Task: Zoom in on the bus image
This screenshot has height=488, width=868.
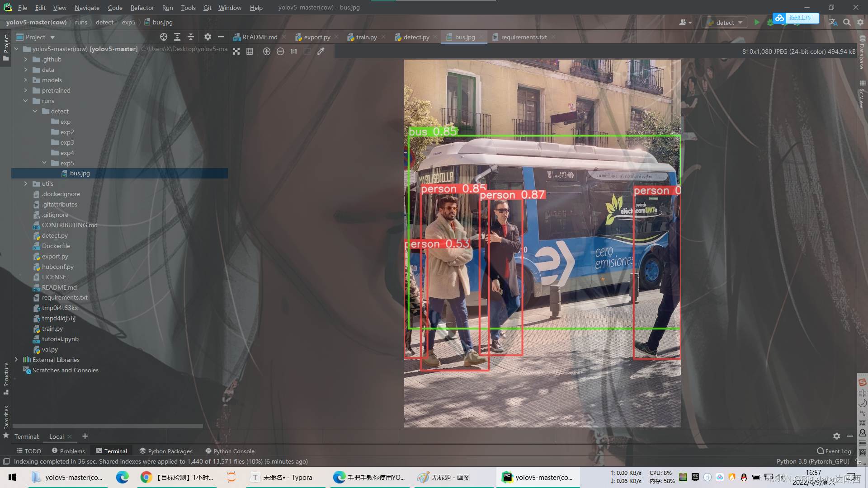Action: pos(267,52)
